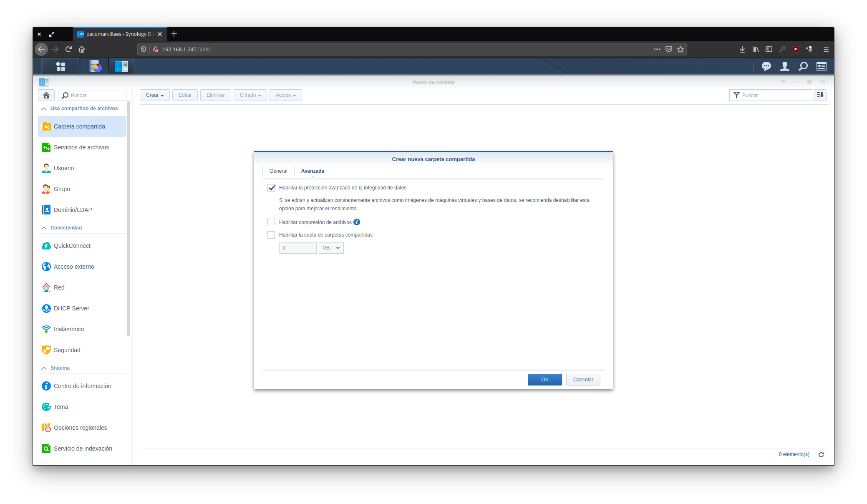This screenshot has height=504, width=867.
Task: Open the widgets panel icon
Action: tap(821, 66)
